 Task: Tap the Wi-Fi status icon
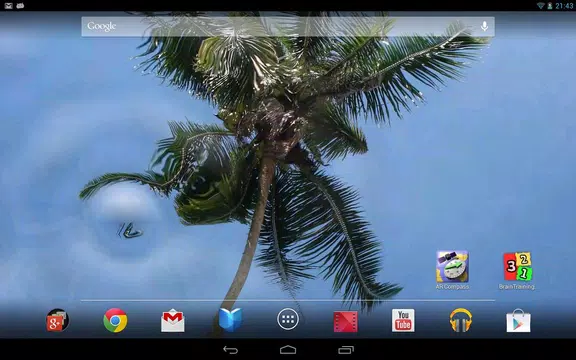[x=541, y=6]
